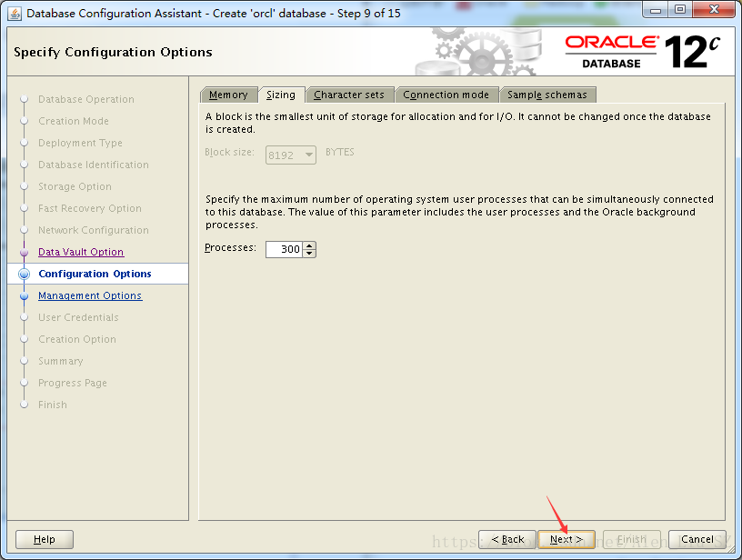The image size is (742, 560).
Task: Decrease Processes with the down spinner arrow
Action: coord(309,254)
